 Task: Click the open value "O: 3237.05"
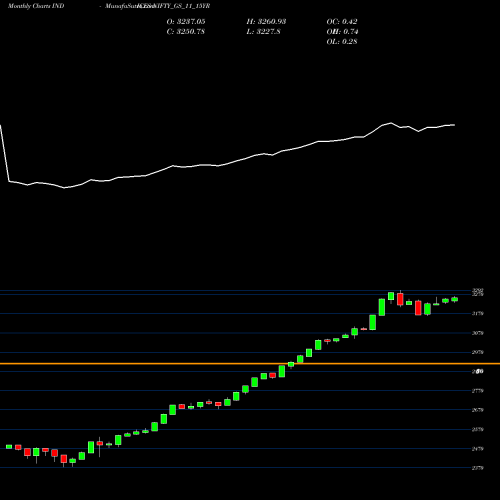pyautogui.click(x=186, y=21)
